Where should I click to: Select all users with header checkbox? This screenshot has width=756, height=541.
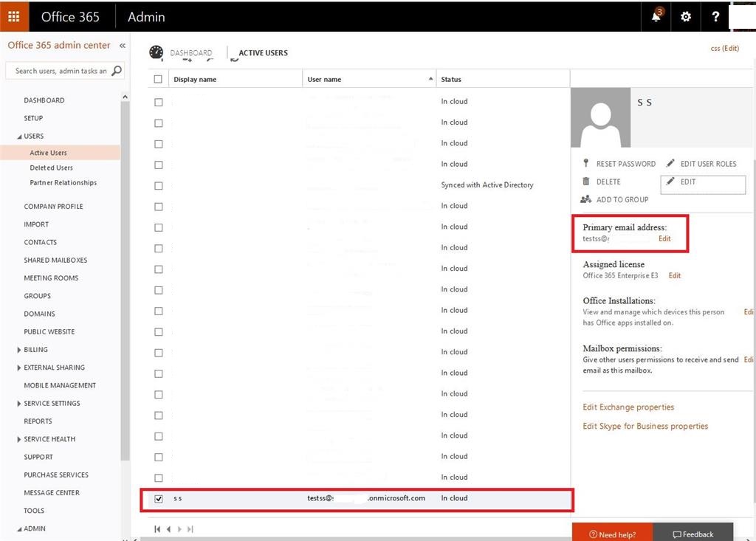pos(158,79)
